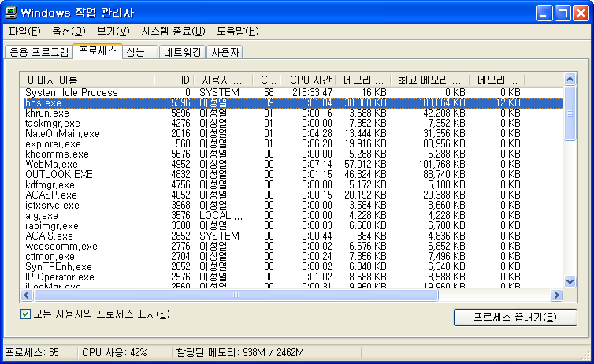Switch to the 응용 프로그램 tab
594x364 pixels.
[38, 53]
